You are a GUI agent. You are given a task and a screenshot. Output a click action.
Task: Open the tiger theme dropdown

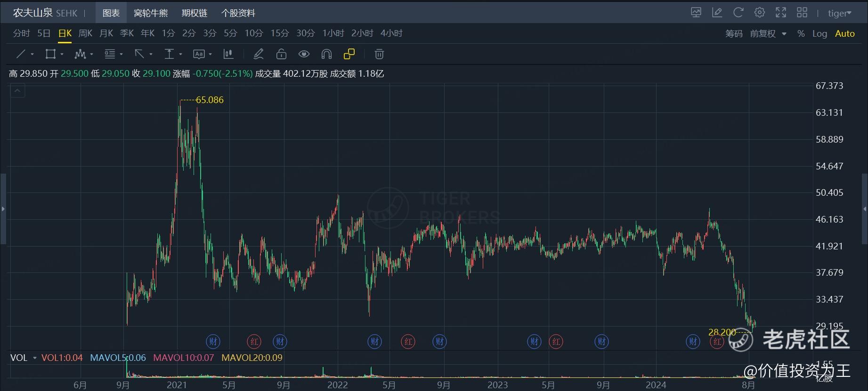click(x=840, y=13)
